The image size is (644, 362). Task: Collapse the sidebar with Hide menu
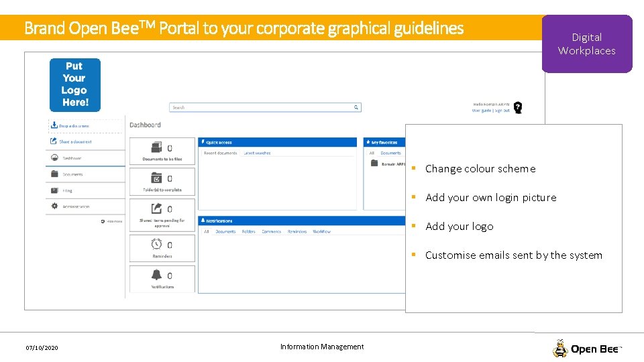point(112,221)
